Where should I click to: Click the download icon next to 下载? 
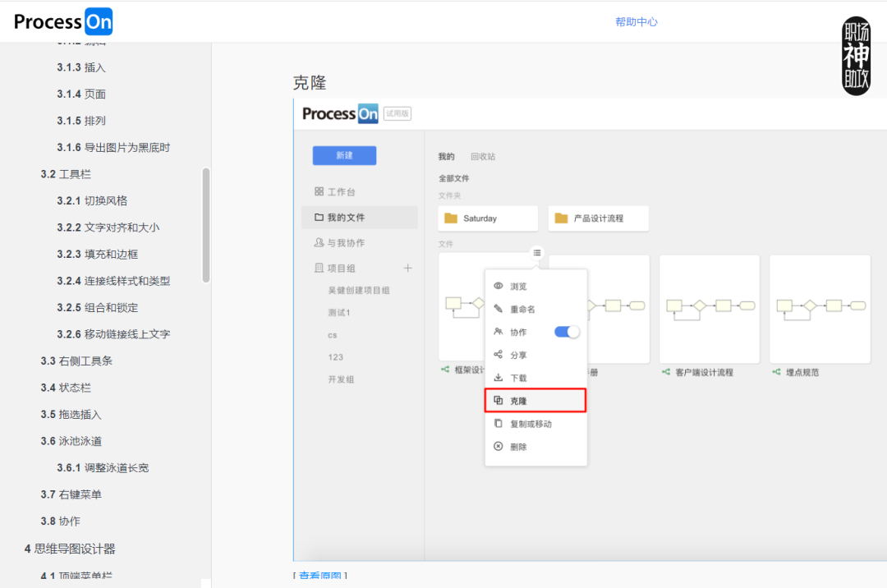tap(499, 377)
